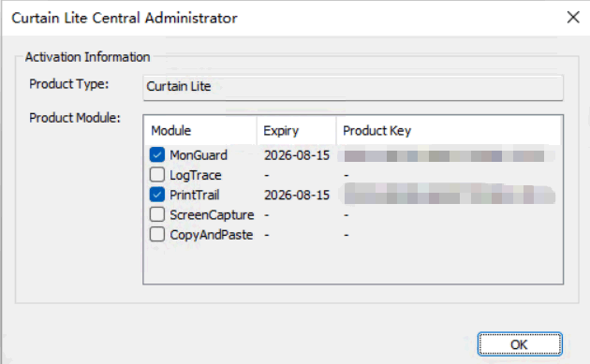
Task: Click the OK button
Action: 520,344
